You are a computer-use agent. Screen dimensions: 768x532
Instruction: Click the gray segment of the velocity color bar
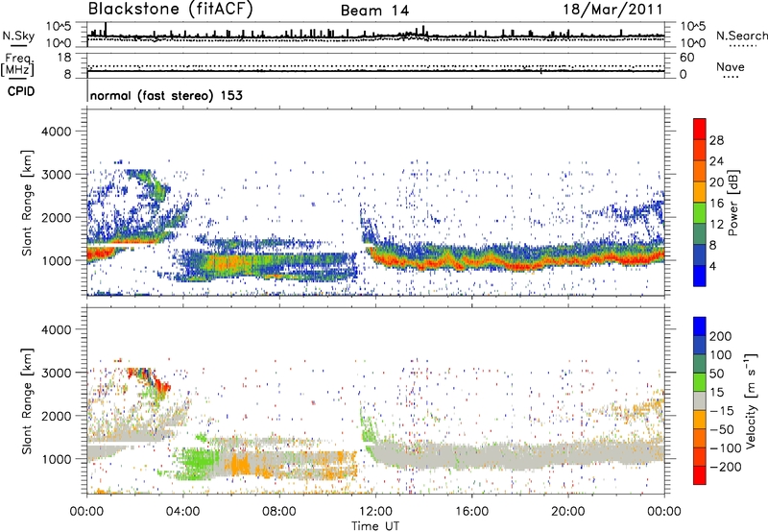(700, 400)
